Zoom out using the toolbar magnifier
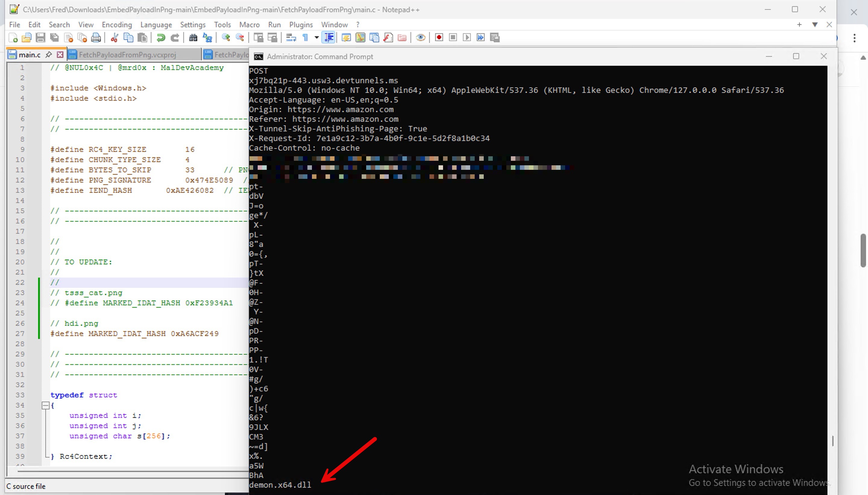The image size is (868, 495). (240, 37)
